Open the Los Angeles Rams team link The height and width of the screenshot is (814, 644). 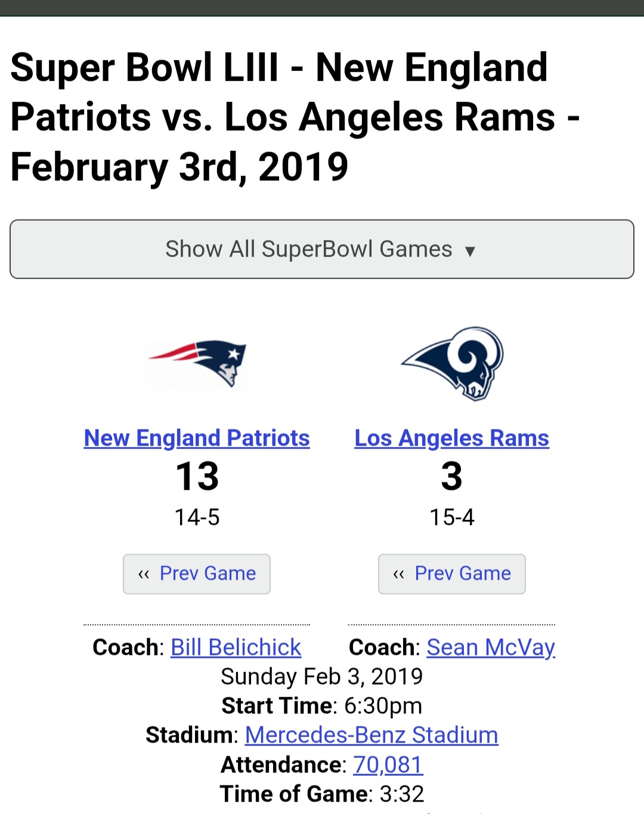click(452, 438)
